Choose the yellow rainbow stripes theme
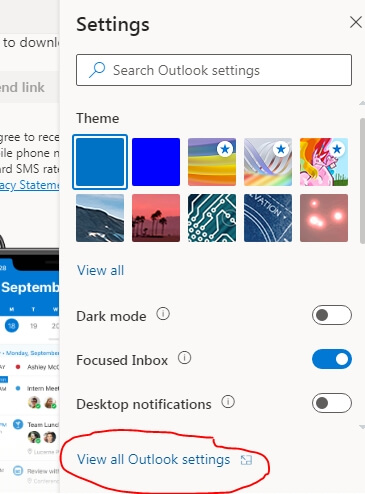This screenshot has height=494, width=365. 212,162
